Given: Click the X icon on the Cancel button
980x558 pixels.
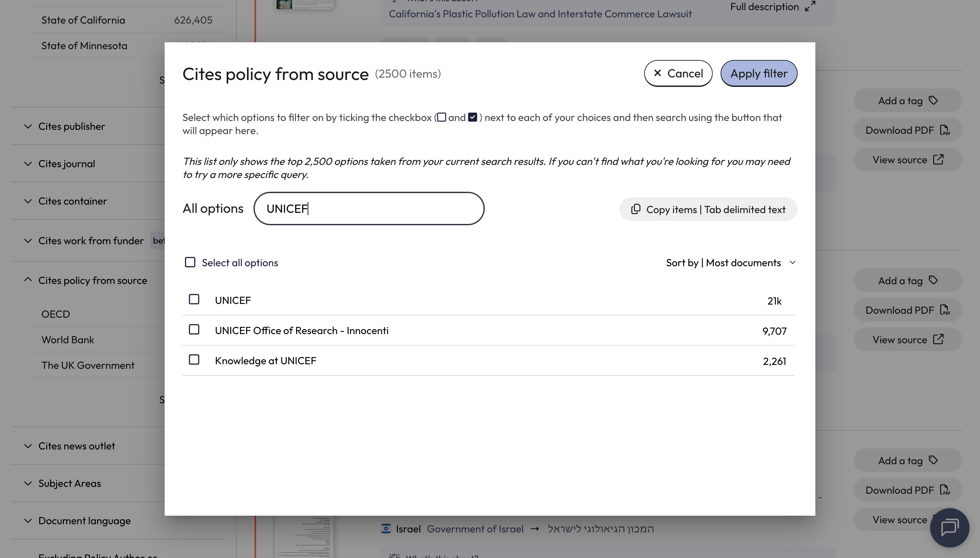Looking at the screenshot, I should (657, 73).
